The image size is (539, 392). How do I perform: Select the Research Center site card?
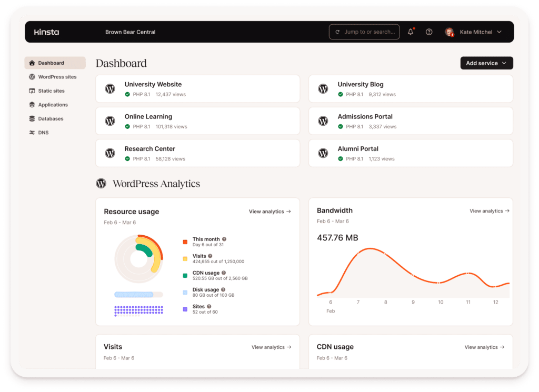click(197, 153)
